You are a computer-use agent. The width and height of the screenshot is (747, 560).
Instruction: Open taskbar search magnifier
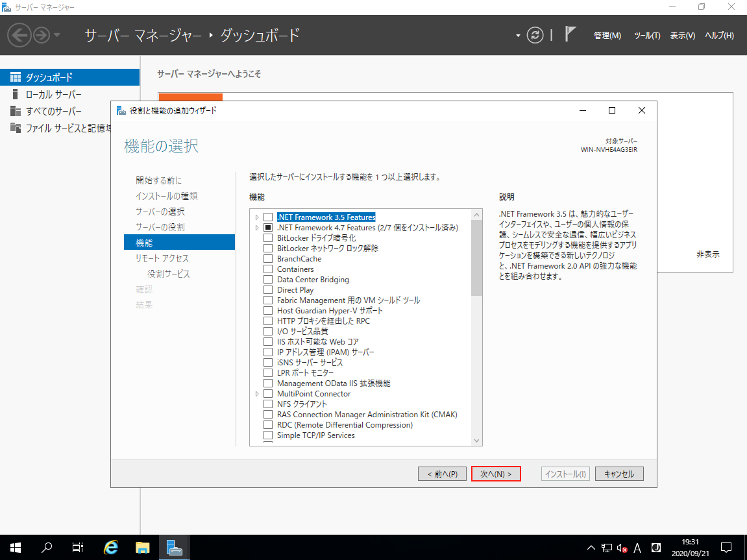click(46, 548)
